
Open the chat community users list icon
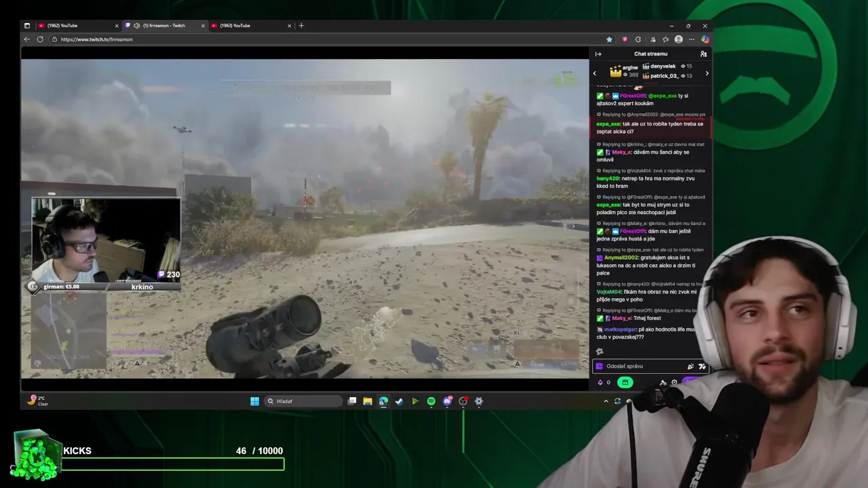pos(703,54)
